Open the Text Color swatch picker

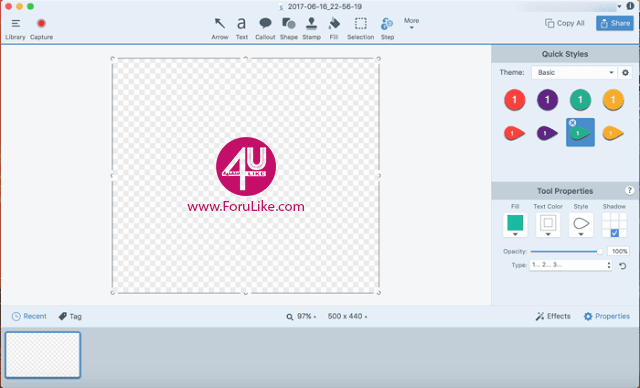[548, 225]
